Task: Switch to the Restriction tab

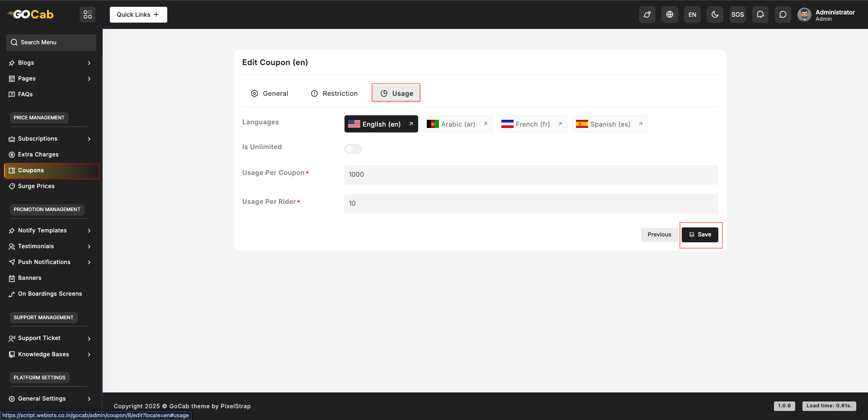Action: [334, 94]
